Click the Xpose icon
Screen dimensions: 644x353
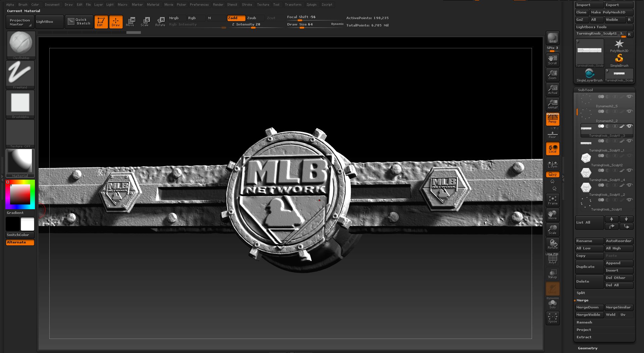552,318
